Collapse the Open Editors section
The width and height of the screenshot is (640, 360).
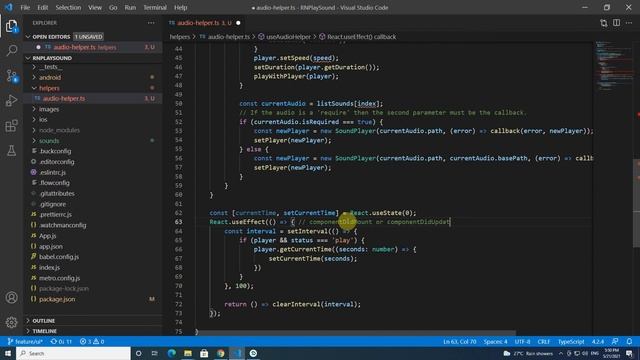28,37
